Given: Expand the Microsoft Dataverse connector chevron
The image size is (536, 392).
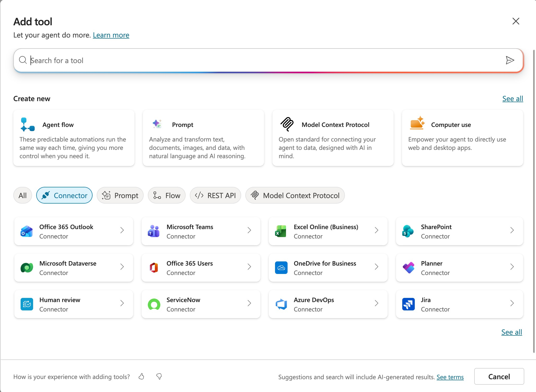Looking at the screenshot, I should coord(122,267).
